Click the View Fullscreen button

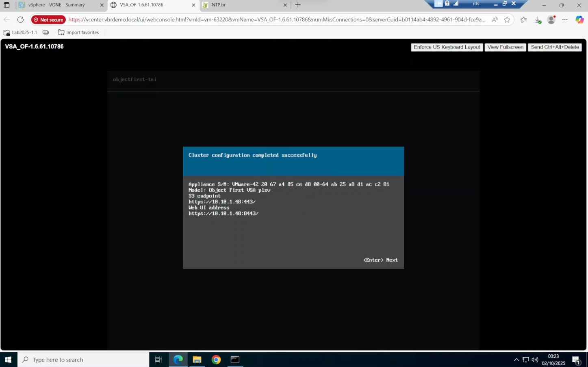(505, 47)
